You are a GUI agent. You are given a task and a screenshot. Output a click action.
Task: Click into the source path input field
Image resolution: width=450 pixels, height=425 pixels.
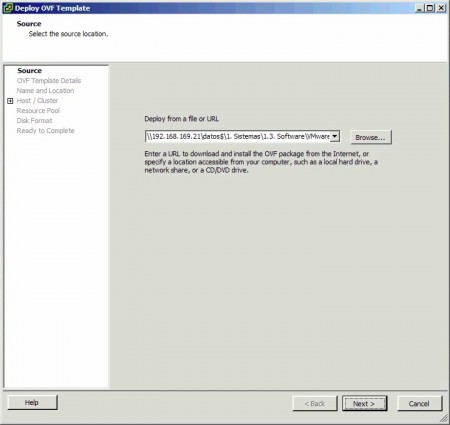click(238, 136)
